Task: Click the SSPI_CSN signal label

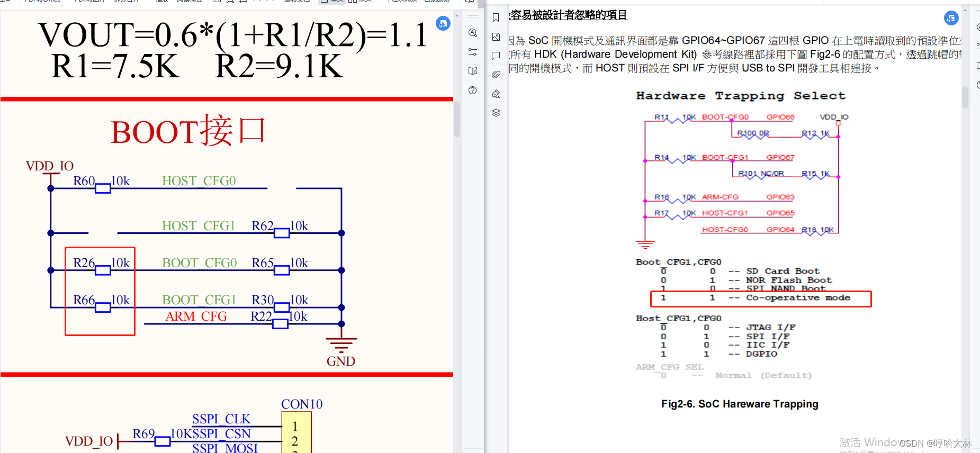Action: (x=221, y=434)
